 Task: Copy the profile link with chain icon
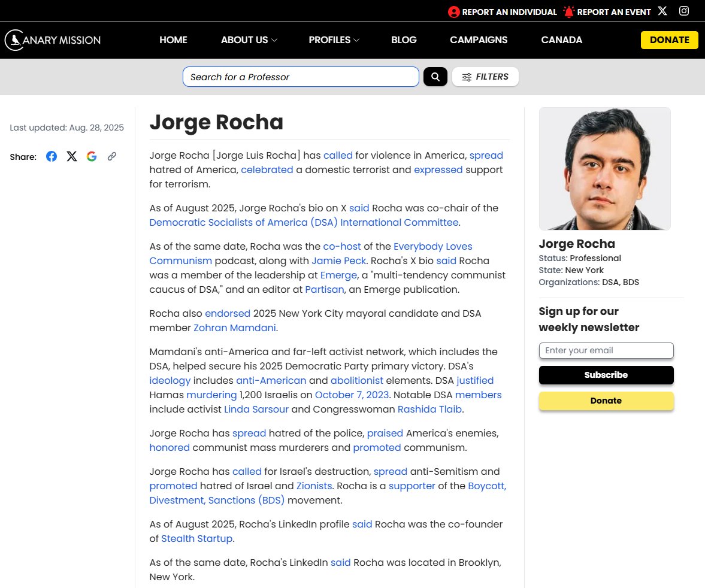[x=112, y=156]
